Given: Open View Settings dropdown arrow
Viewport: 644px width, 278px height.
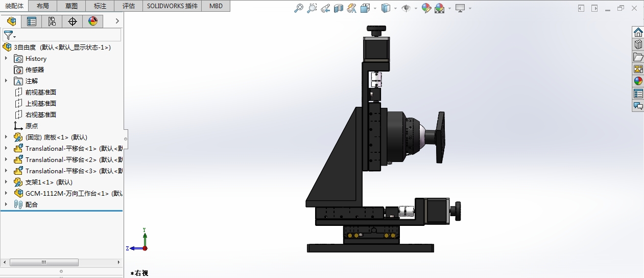Looking at the screenshot, I should [x=470, y=8].
